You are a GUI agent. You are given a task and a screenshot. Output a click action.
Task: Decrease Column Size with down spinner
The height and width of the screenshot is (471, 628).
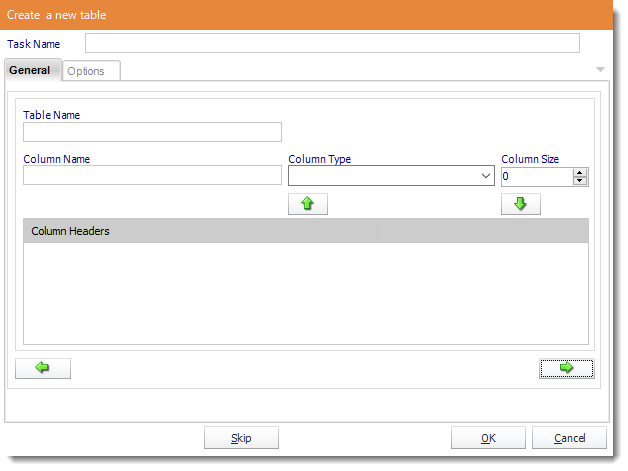(x=580, y=181)
